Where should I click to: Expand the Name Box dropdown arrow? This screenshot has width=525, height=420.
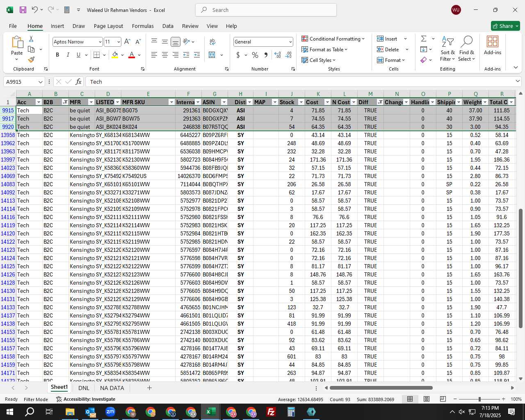coord(40,82)
